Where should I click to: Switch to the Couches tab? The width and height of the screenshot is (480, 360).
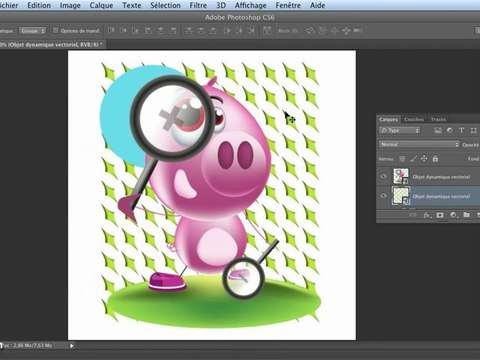pyautogui.click(x=414, y=119)
